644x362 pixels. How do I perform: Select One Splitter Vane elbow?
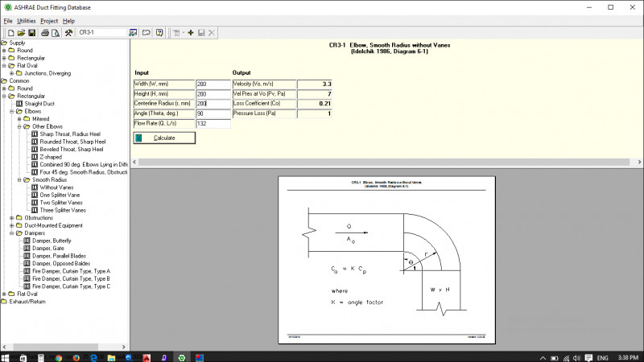pyautogui.click(x=60, y=195)
